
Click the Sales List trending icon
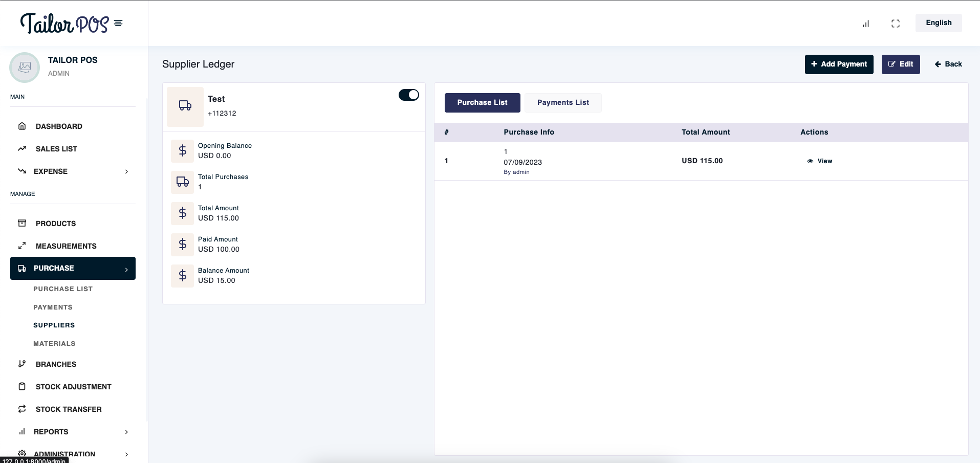(22, 148)
